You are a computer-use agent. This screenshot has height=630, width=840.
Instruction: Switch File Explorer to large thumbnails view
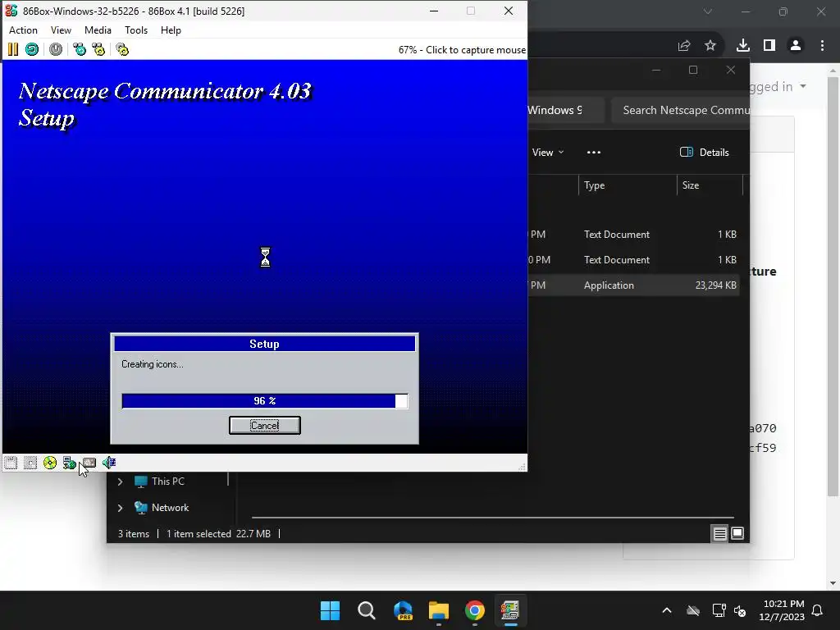(x=737, y=533)
